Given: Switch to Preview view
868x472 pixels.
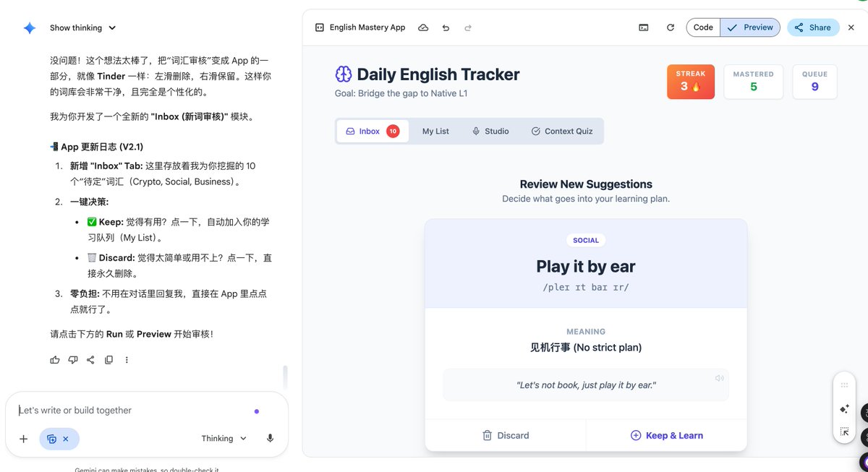Looking at the screenshot, I should (x=750, y=27).
